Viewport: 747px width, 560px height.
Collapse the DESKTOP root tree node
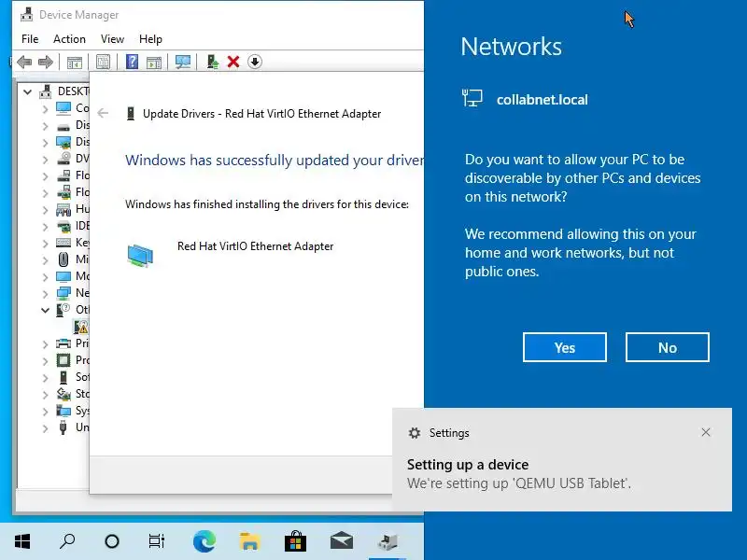(28, 91)
